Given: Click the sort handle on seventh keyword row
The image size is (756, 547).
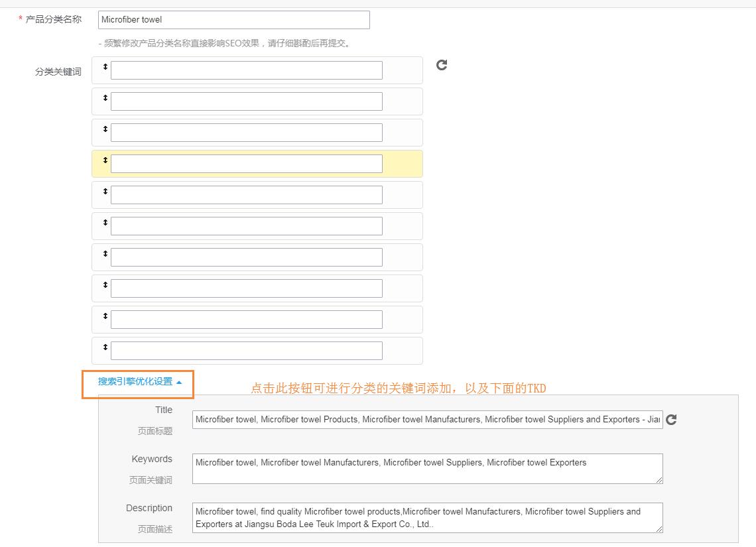Looking at the screenshot, I should pyautogui.click(x=105, y=254).
